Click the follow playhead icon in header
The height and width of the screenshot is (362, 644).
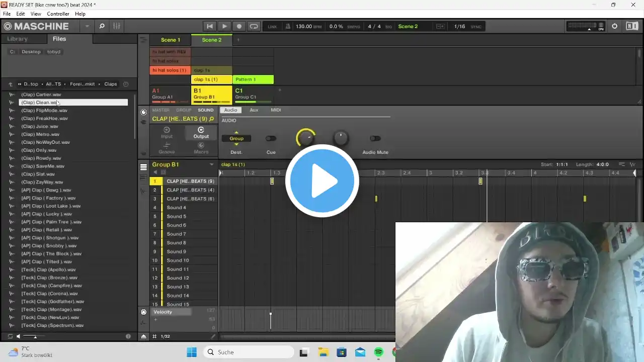pos(440,26)
